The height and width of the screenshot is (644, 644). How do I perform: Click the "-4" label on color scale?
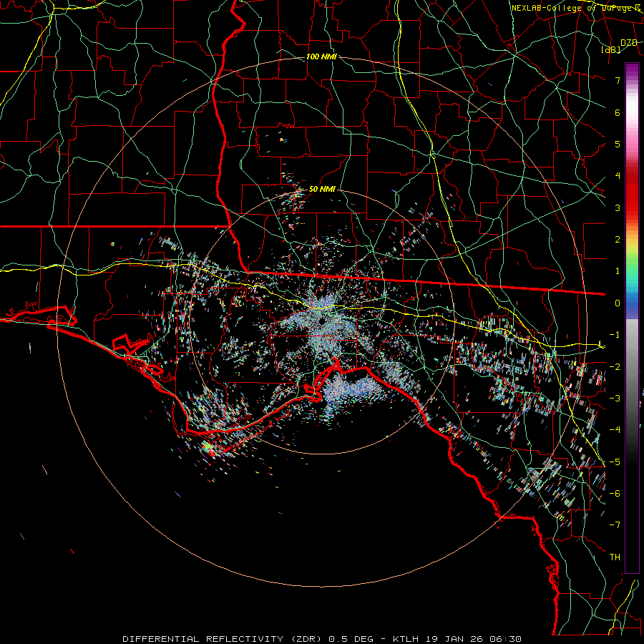tap(615, 430)
